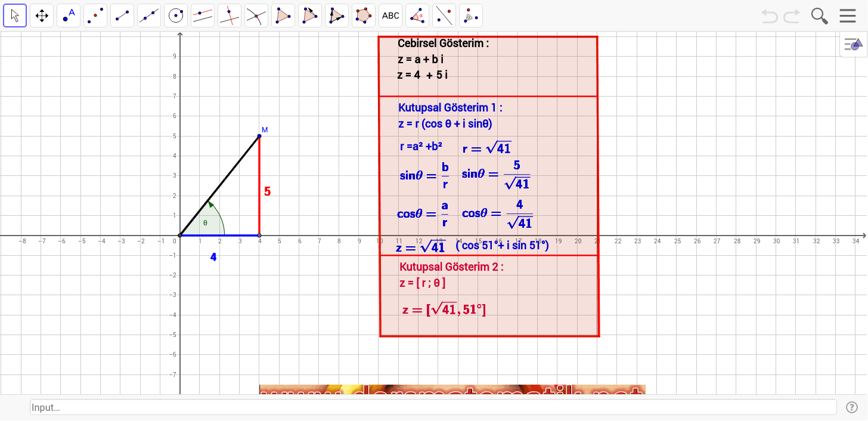Click the 'cosθ = a/r' formula
The width and height of the screenshot is (868, 421).
point(423,214)
